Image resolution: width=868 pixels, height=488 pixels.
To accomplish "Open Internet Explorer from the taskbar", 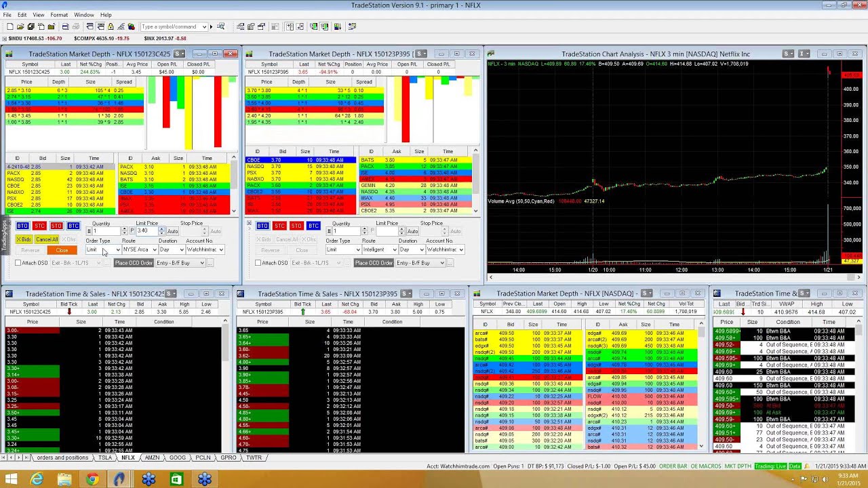I will (x=36, y=480).
